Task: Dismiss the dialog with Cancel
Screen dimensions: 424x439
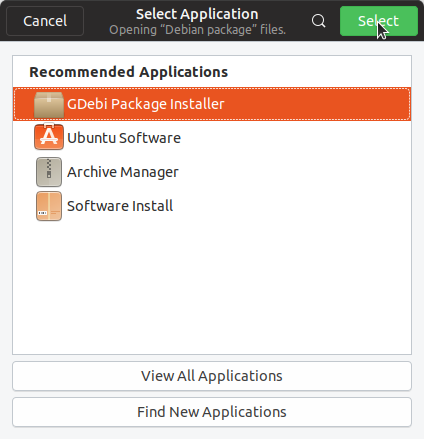Action: click(45, 21)
